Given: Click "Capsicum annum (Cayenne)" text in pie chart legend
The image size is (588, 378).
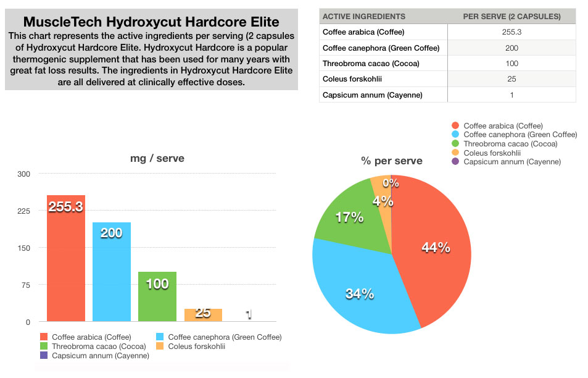Looking at the screenshot, I should tap(512, 162).
